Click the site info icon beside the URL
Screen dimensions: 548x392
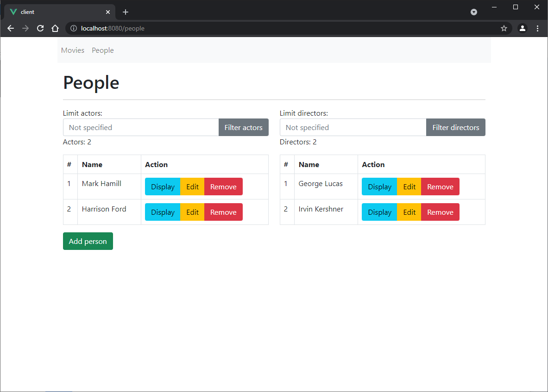pos(73,28)
